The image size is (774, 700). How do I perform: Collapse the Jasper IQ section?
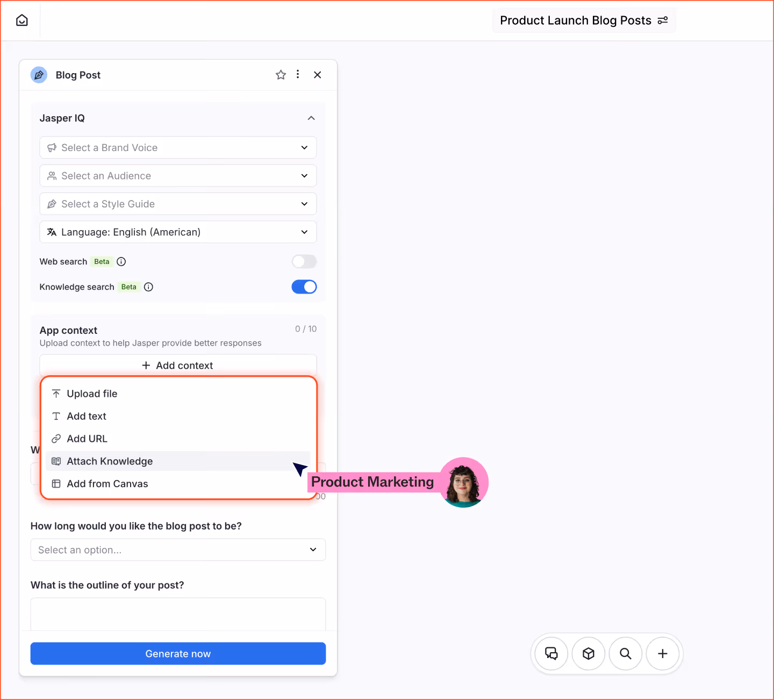pyautogui.click(x=311, y=118)
